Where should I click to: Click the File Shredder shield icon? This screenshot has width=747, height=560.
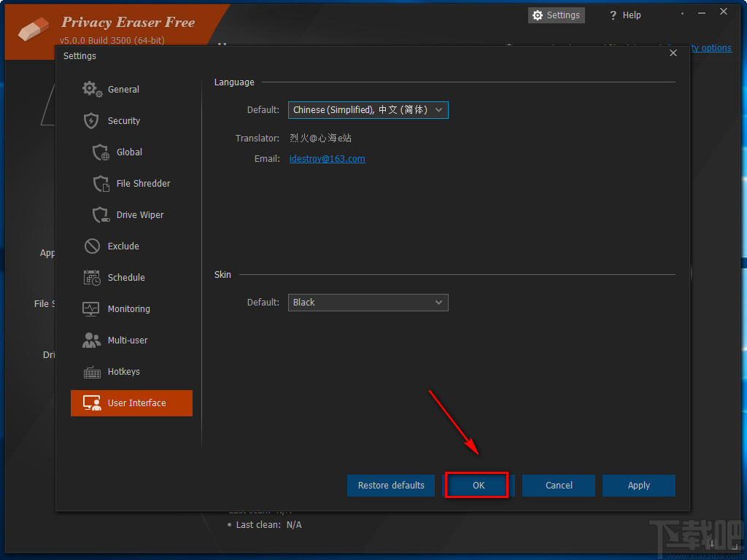pos(101,183)
